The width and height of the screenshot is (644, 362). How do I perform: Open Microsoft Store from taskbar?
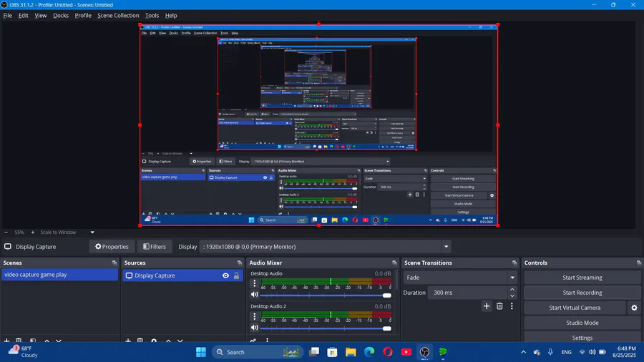(x=332, y=352)
